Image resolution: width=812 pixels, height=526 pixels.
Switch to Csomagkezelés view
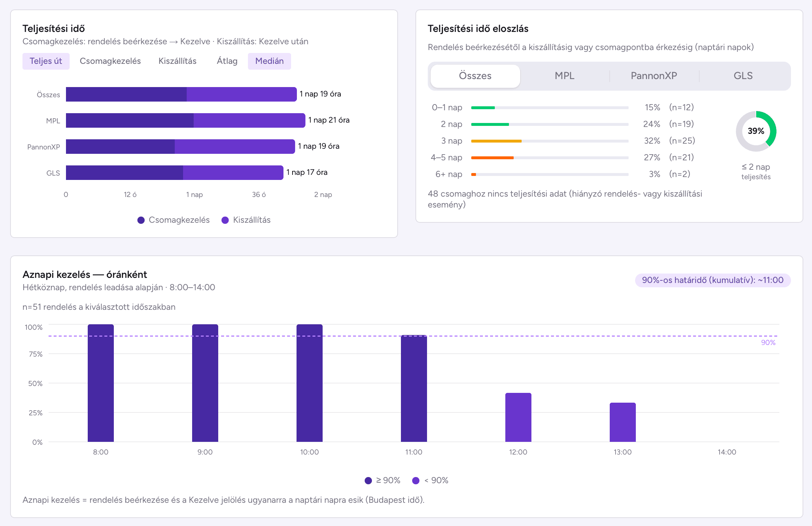point(110,61)
